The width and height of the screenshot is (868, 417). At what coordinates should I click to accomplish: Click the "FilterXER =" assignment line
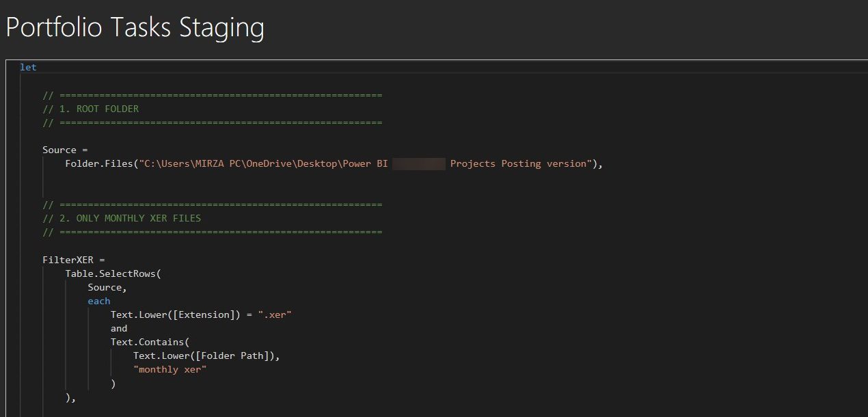click(x=74, y=260)
